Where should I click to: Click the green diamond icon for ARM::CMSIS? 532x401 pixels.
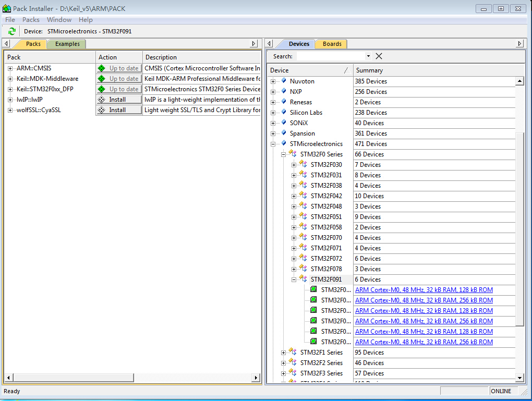(x=102, y=68)
